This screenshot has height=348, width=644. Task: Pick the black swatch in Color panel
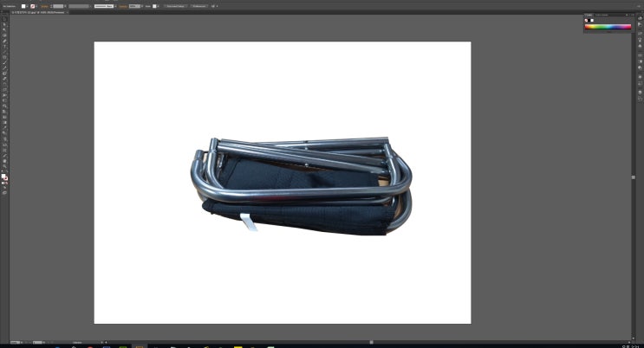[589, 20]
